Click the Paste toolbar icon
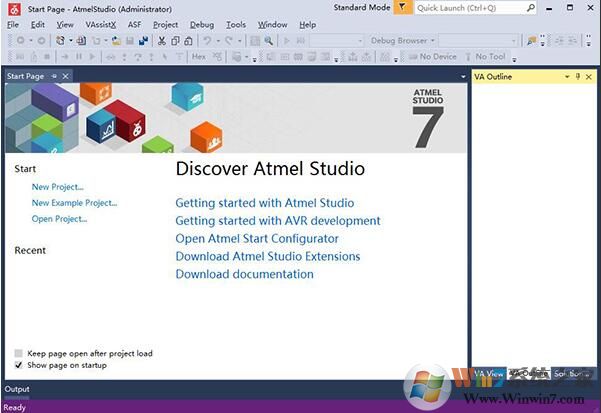Screen dimensions: 601x413 pyautogui.click(x=188, y=40)
